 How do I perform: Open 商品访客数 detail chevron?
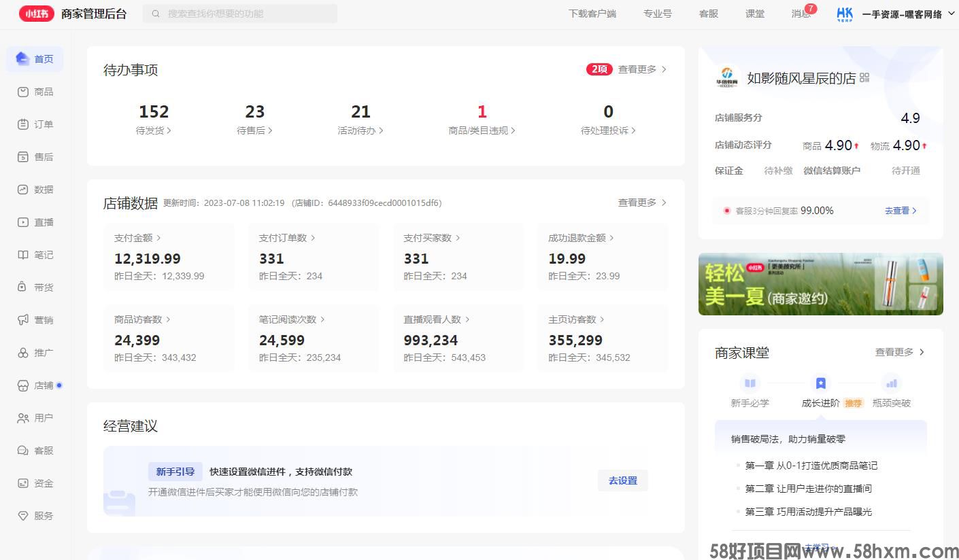168,319
